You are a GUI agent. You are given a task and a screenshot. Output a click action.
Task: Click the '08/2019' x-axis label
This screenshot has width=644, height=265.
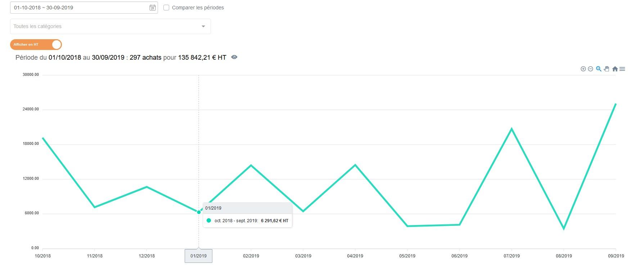point(564,256)
